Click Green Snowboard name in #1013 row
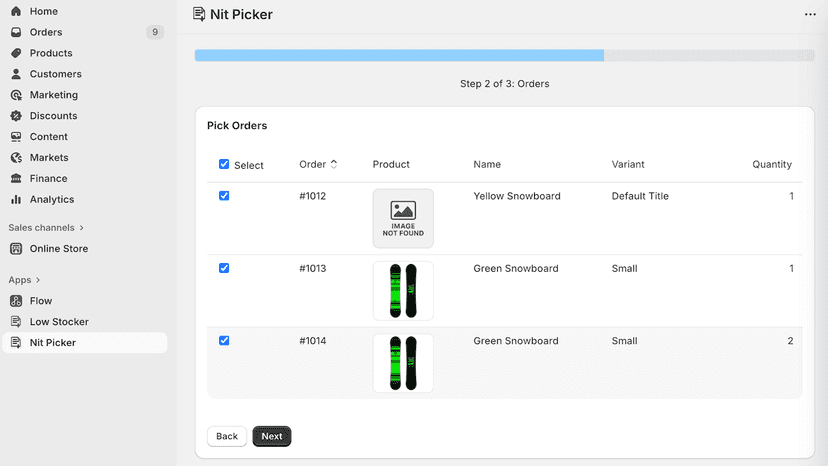The height and width of the screenshot is (466, 828). (x=516, y=268)
